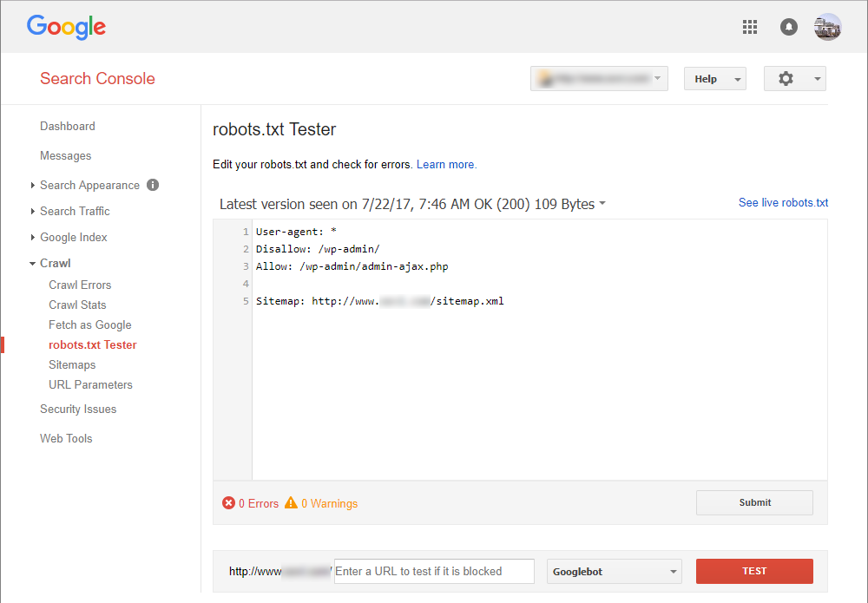Click the orange warnings triangle icon
This screenshot has height=603, width=868.
291,502
